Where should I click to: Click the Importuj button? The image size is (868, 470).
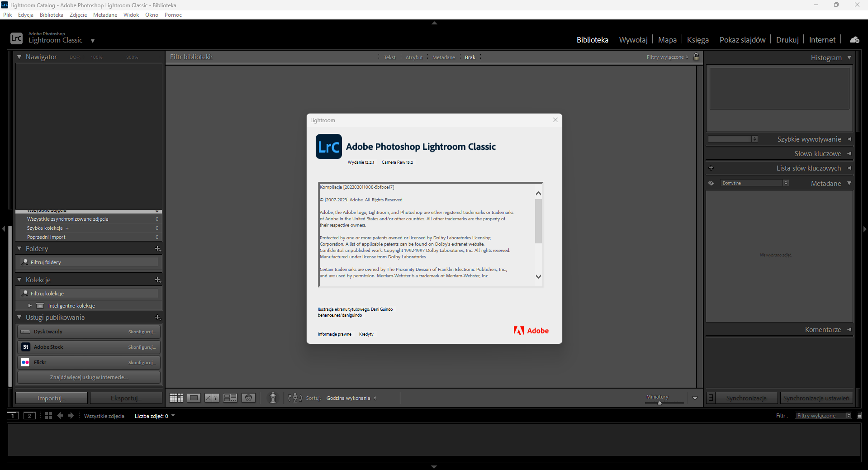pyautogui.click(x=52, y=398)
